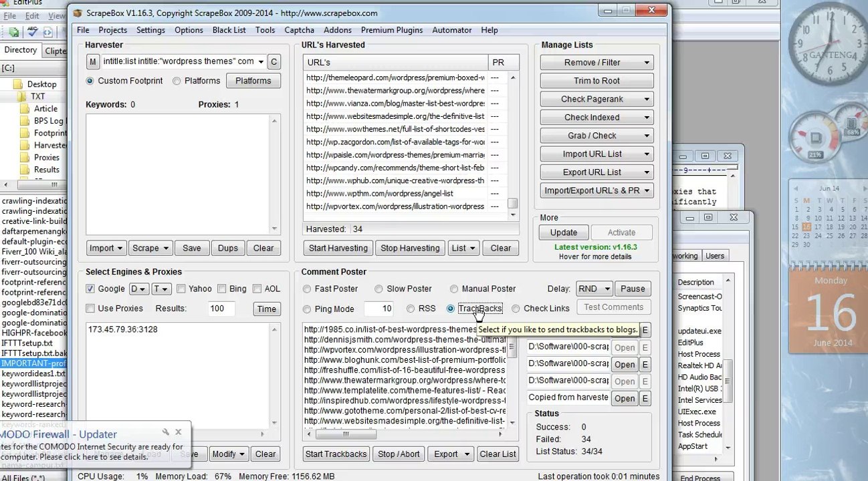Toggle the Google engine checkbox
Image resolution: width=868 pixels, height=481 pixels.
90,289
